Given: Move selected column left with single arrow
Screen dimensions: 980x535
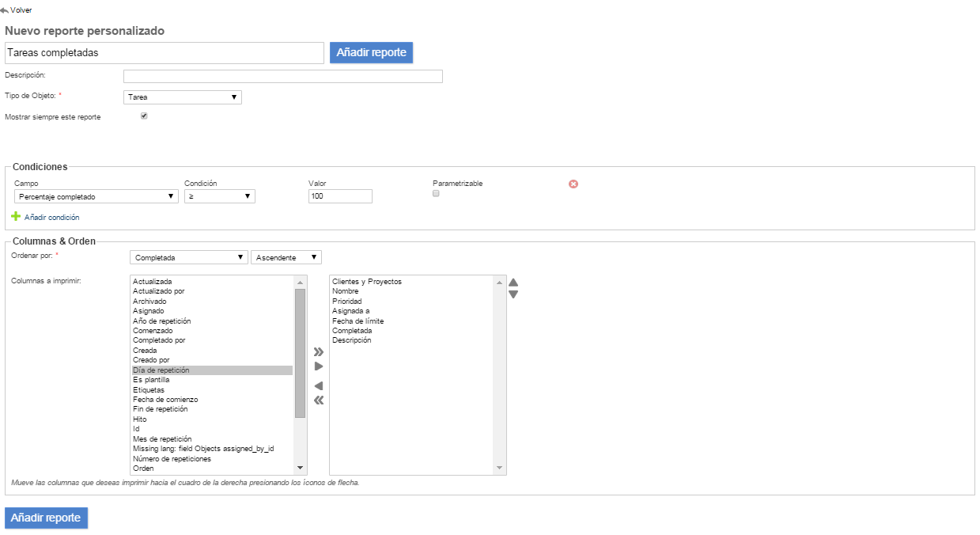Looking at the screenshot, I should 319,385.
